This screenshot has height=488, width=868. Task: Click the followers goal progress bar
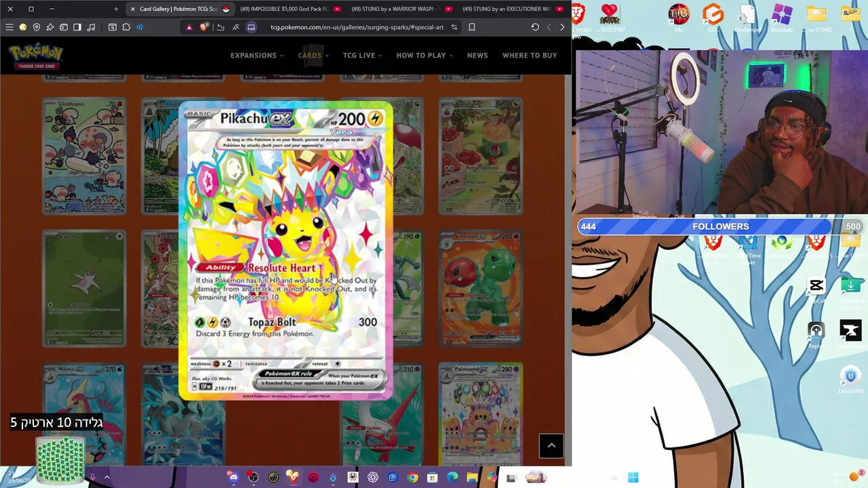(x=720, y=226)
